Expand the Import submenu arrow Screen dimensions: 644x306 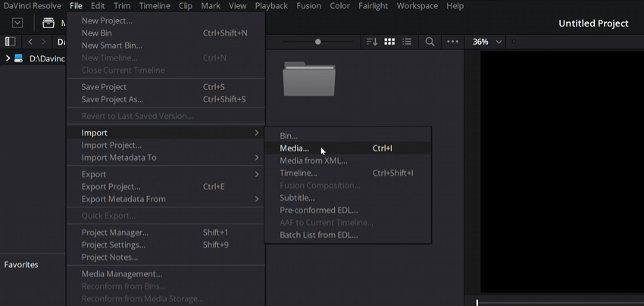tap(257, 133)
